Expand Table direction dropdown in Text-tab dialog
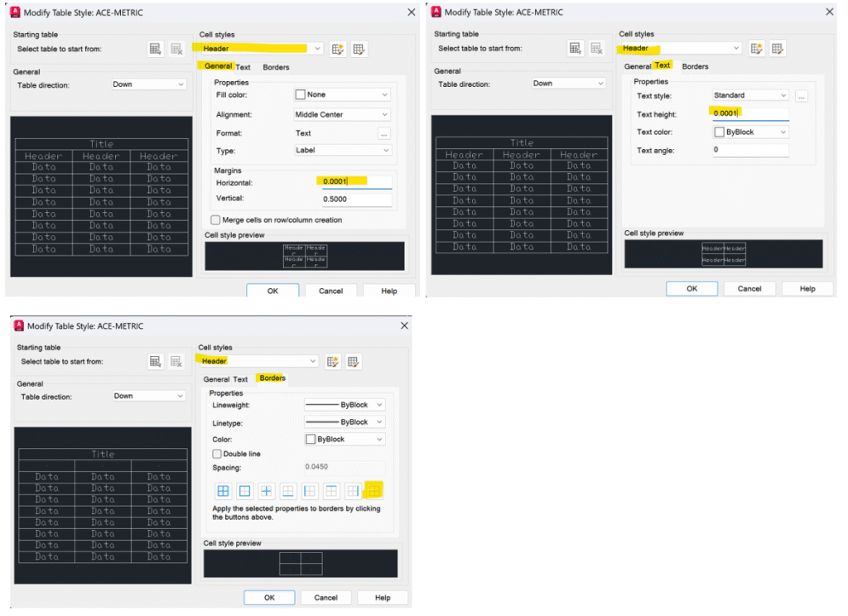Image resolution: width=848 pixels, height=616 pixels. pos(568,84)
